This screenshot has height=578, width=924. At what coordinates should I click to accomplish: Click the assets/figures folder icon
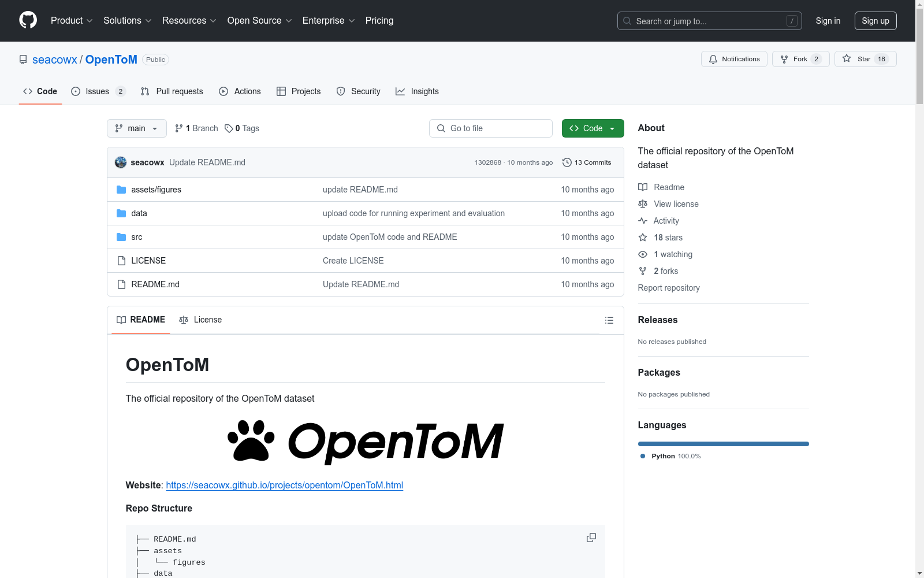pyautogui.click(x=121, y=190)
